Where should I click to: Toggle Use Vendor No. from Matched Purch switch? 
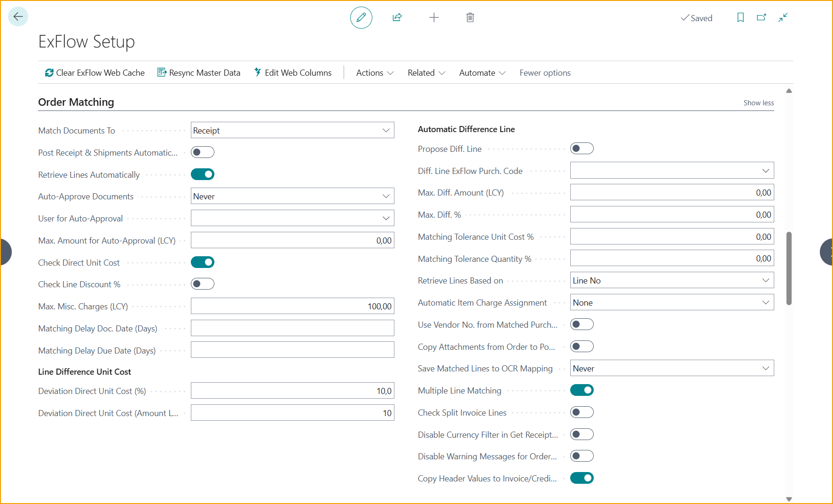pos(582,324)
